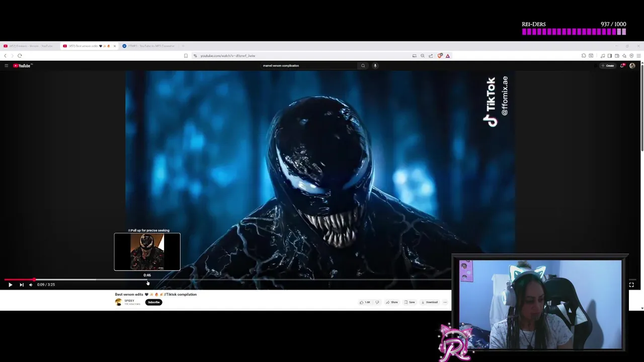Go forward with the browser forward arrow
The width and height of the screenshot is (644, 362).
coord(12,56)
